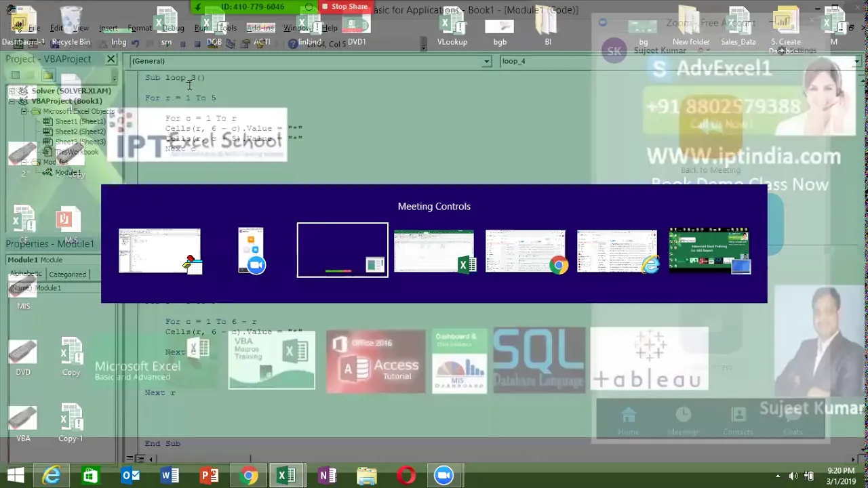The width and height of the screenshot is (868, 488).
Task: Open Word from the taskbar
Action: coord(170,476)
